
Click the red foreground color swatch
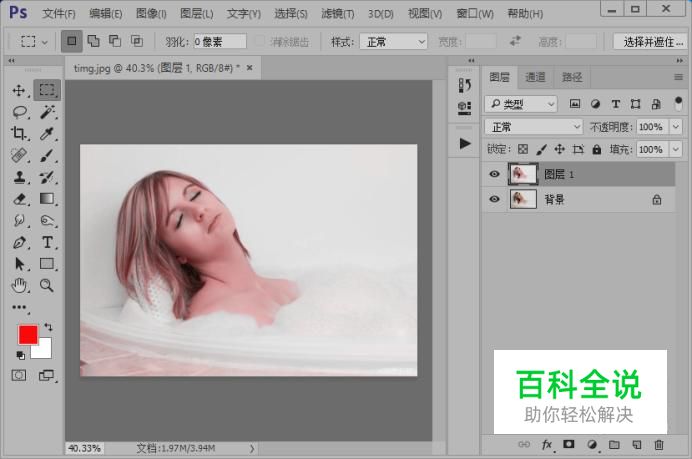27,335
